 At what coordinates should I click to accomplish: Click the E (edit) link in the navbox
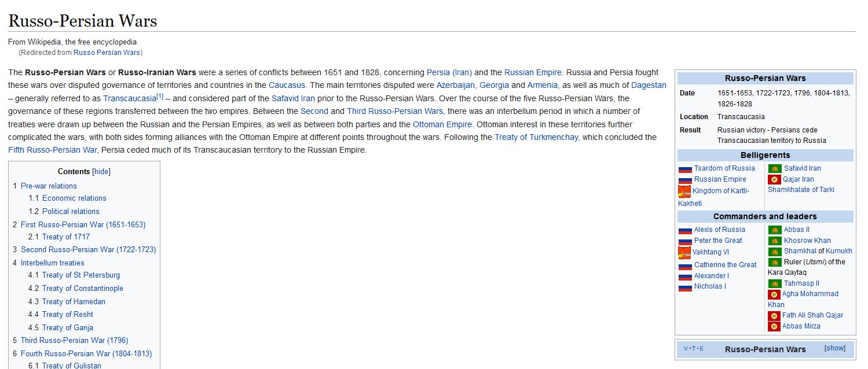701,349
